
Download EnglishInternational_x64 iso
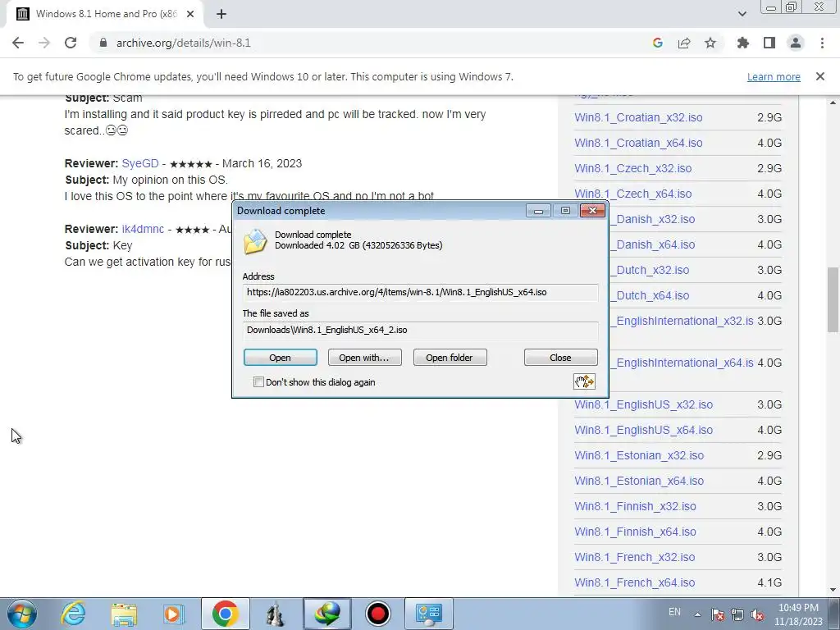coord(682,363)
